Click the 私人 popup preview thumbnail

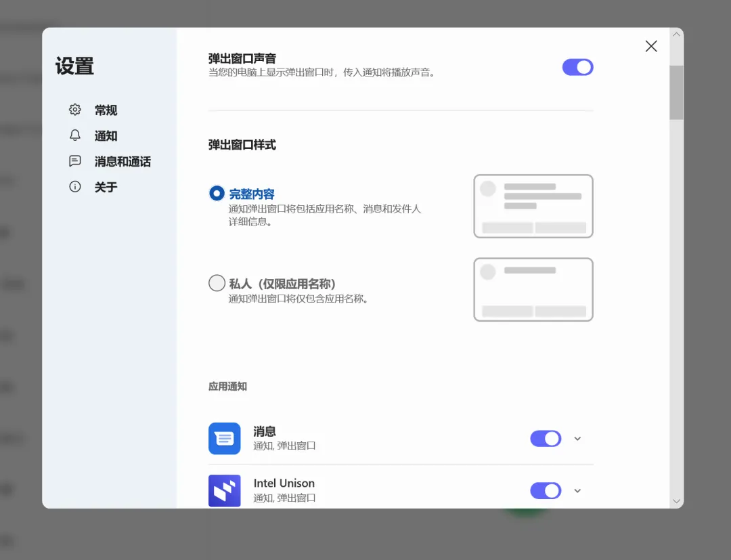533,290
